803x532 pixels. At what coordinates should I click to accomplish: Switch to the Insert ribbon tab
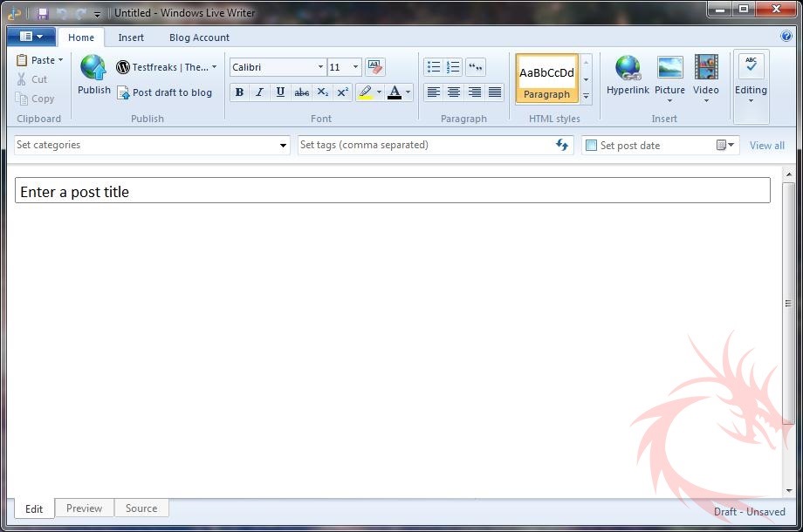[131, 38]
